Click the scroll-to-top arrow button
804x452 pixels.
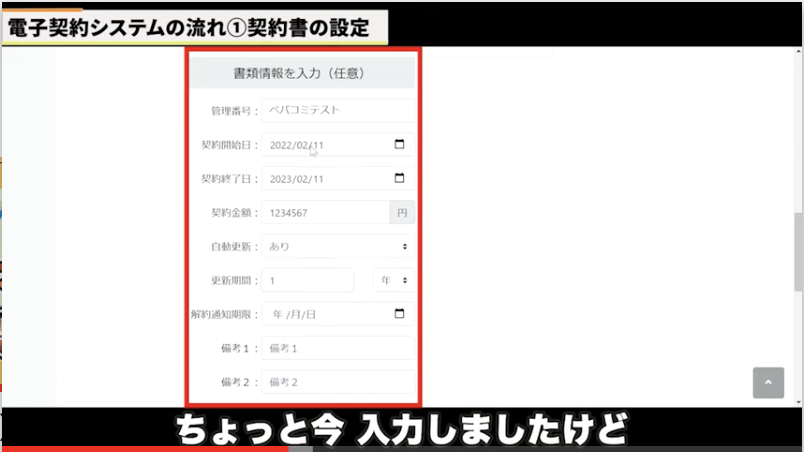(768, 383)
